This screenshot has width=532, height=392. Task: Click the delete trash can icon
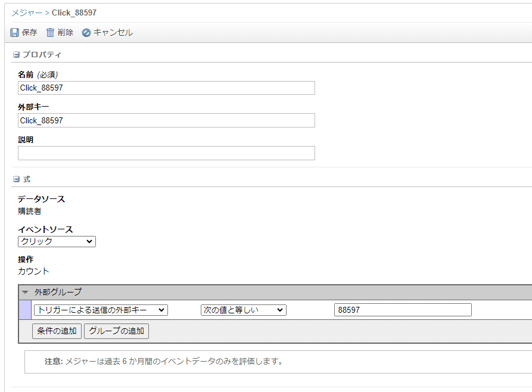point(50,33)
